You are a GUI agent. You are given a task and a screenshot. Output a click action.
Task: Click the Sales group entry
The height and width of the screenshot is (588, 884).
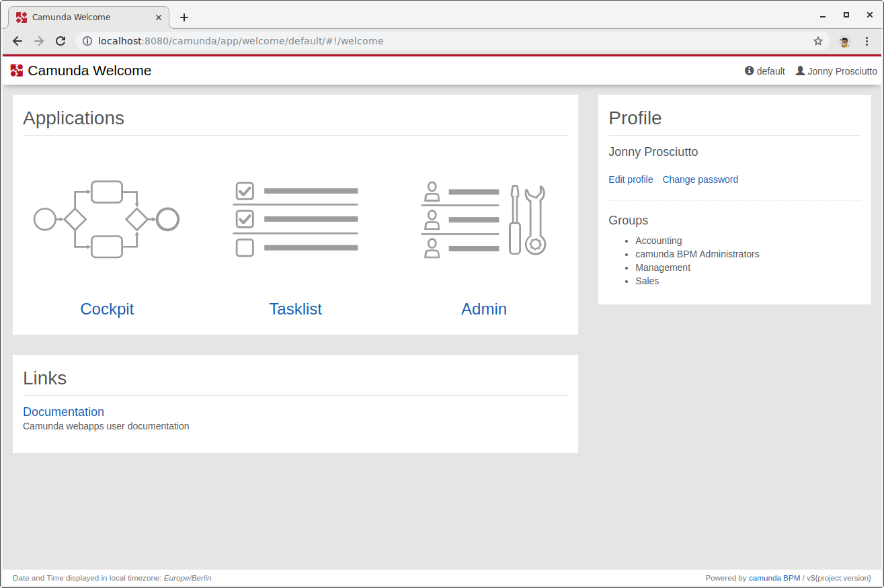pos(647,281)
